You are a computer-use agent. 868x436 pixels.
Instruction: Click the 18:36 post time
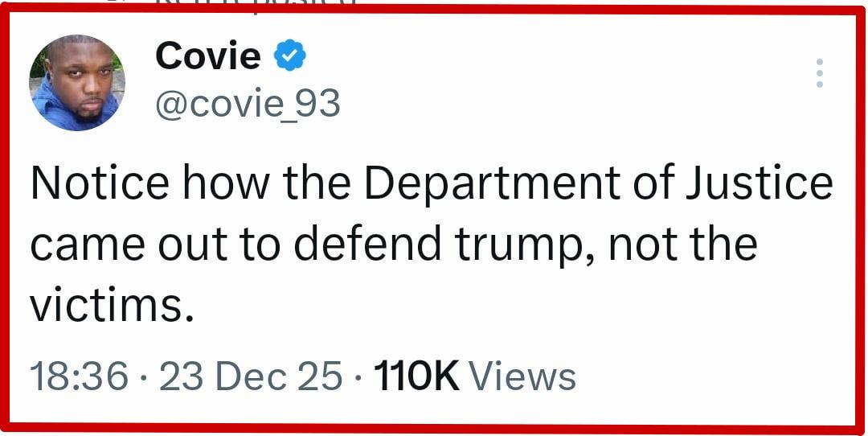79,376
